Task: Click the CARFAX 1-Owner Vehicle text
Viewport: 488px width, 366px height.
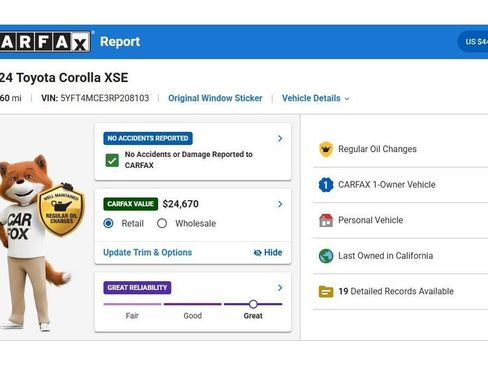Action: click(x=387, y=185)
